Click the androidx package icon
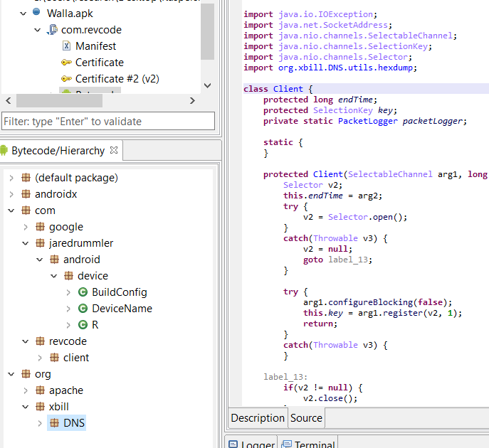 click(x=26, y=194)
